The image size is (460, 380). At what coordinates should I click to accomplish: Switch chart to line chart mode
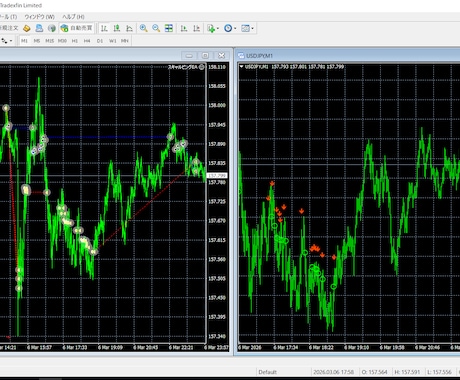(129, 28)
